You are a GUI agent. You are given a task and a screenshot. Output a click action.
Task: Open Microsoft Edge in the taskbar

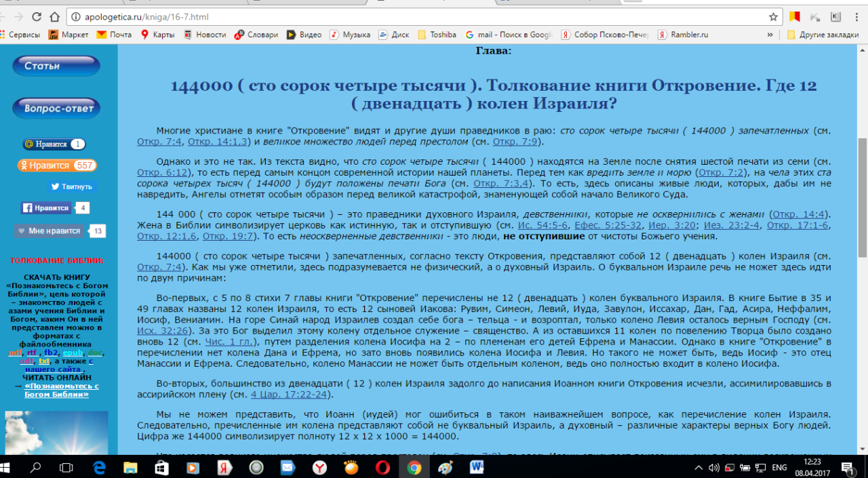tap(99, 467)
